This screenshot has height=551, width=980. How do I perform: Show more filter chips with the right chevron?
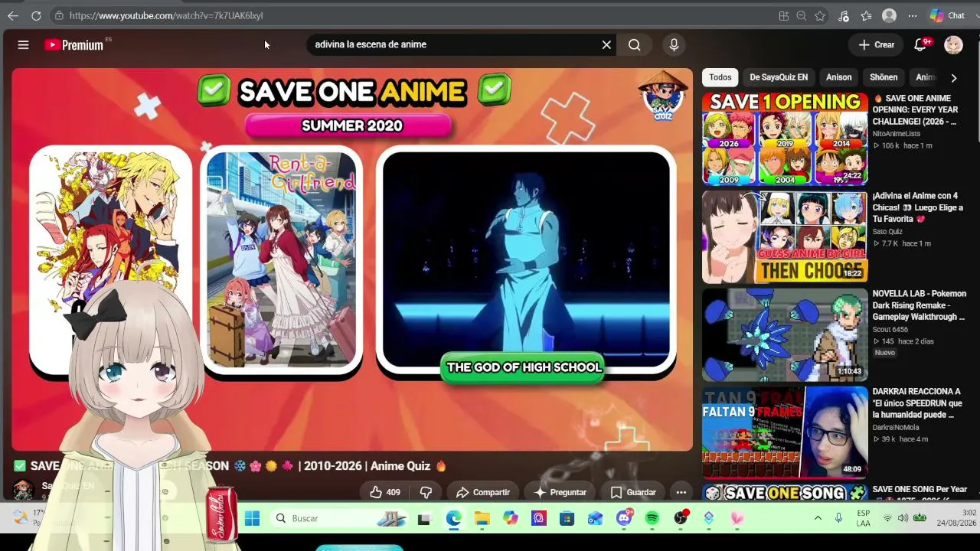click(x=954, y=77)
